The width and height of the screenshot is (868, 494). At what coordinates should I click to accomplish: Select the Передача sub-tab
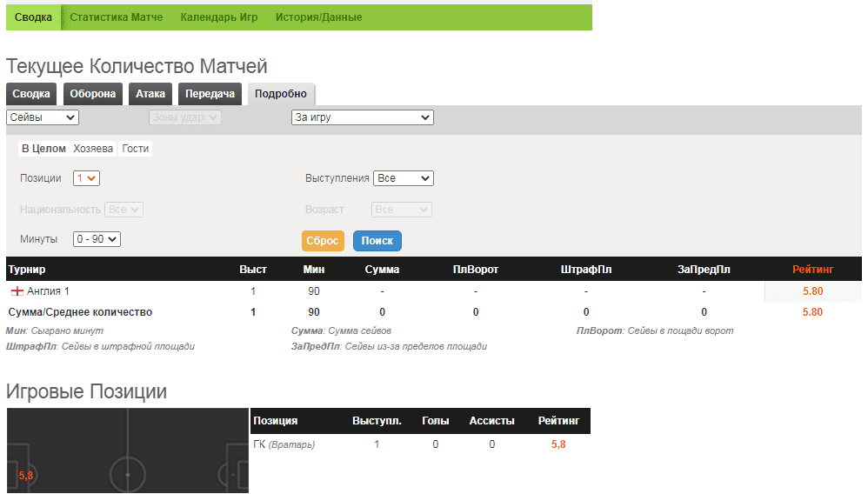pyautogui.click(x=210, y=94)
